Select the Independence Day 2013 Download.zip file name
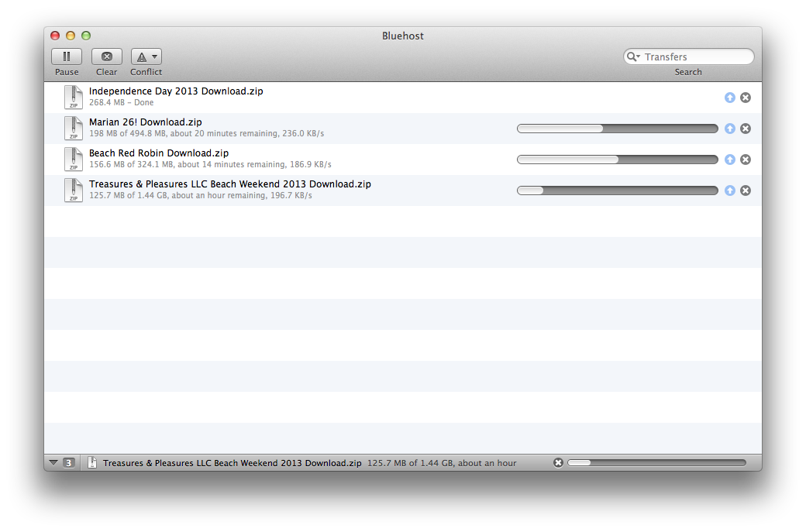The width and height of the screenshot is (806, 532). coord(176,91)
